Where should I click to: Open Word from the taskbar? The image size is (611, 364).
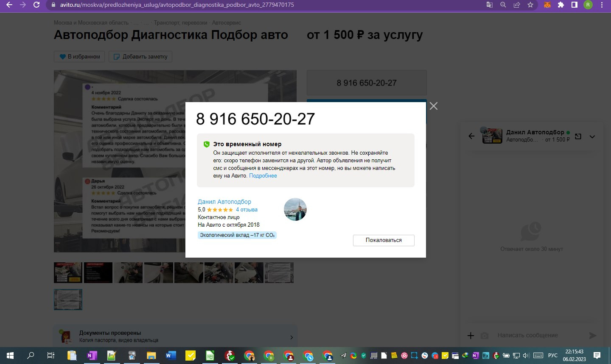[x=171, y=356]
